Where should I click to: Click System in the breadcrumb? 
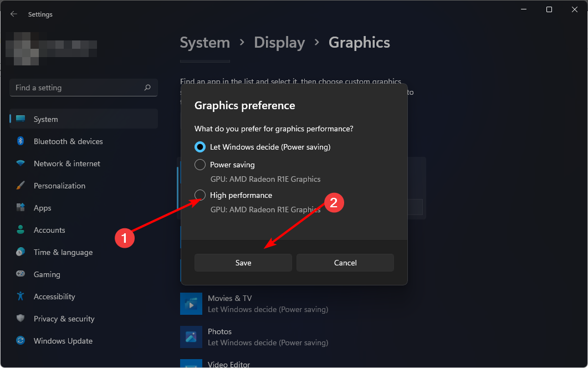pyautogui.click(x=204, y=43)
